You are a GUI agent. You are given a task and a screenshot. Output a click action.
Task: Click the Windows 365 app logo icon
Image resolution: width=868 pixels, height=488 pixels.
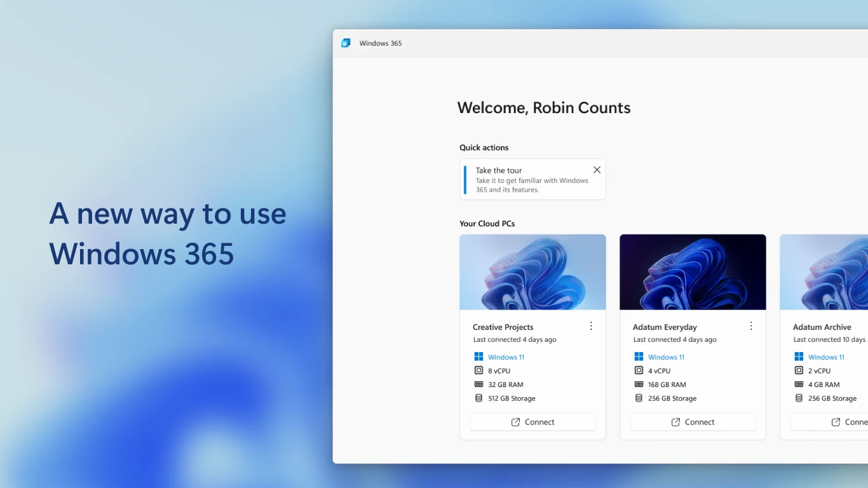tap(346, 43)
